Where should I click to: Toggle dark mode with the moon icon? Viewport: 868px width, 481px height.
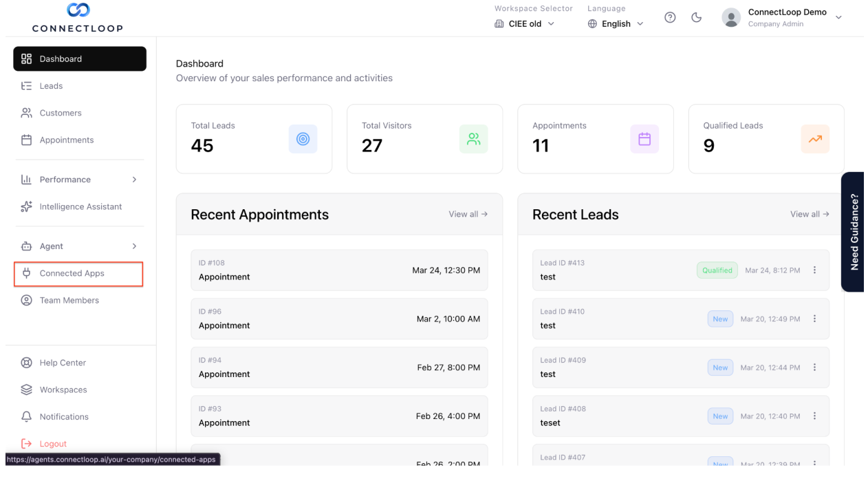point(696,18)
